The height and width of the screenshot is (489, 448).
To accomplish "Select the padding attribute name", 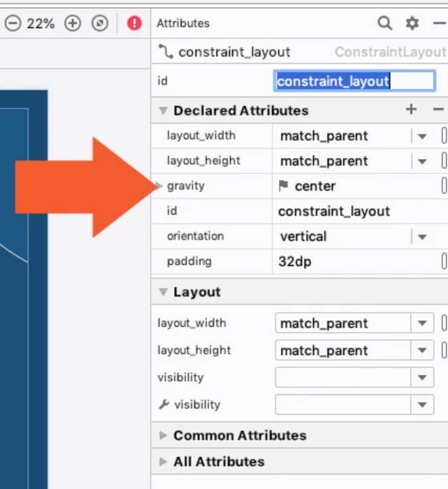I will [189, 261].
